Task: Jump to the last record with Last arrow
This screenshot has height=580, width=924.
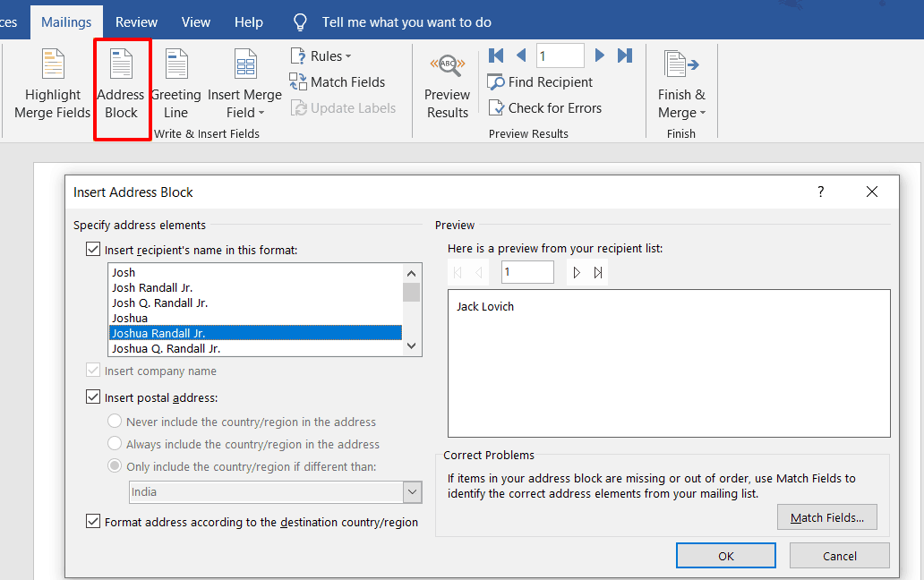Action: [x=625, y=55]
